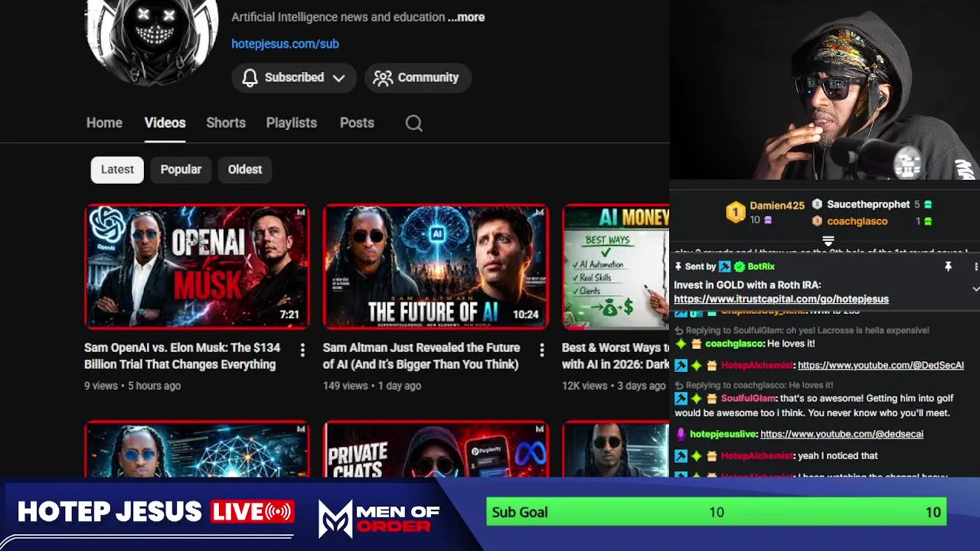This screenshot has width=980, height=551.
Task: Click the SoulfulGlam chat username
Action: (x=748, y=399)
